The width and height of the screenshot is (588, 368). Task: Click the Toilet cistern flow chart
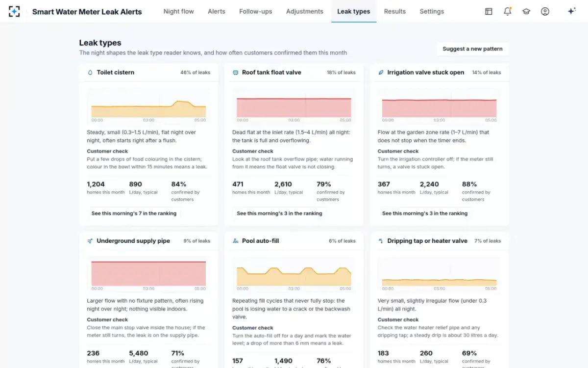148,105
